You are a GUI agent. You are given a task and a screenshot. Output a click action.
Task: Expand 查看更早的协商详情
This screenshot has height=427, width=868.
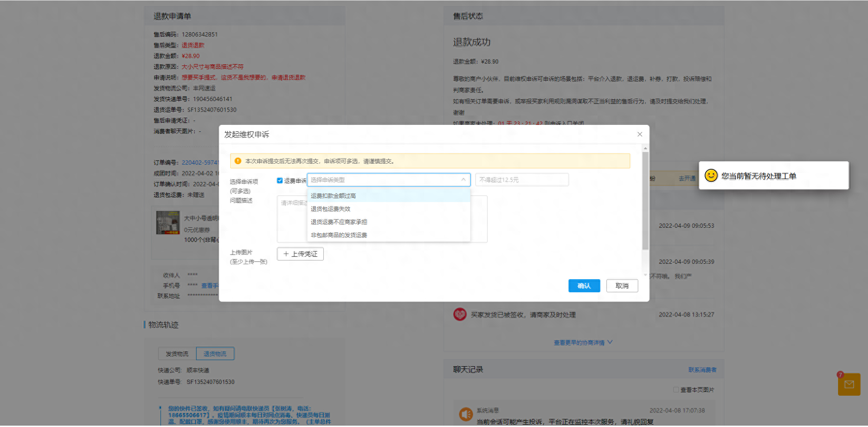coord(583,342)
